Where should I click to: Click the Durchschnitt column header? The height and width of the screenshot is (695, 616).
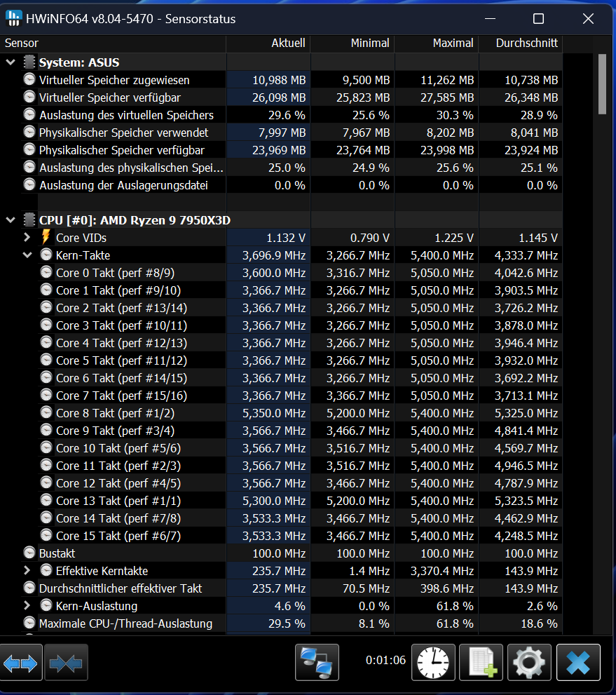(521, 43)
